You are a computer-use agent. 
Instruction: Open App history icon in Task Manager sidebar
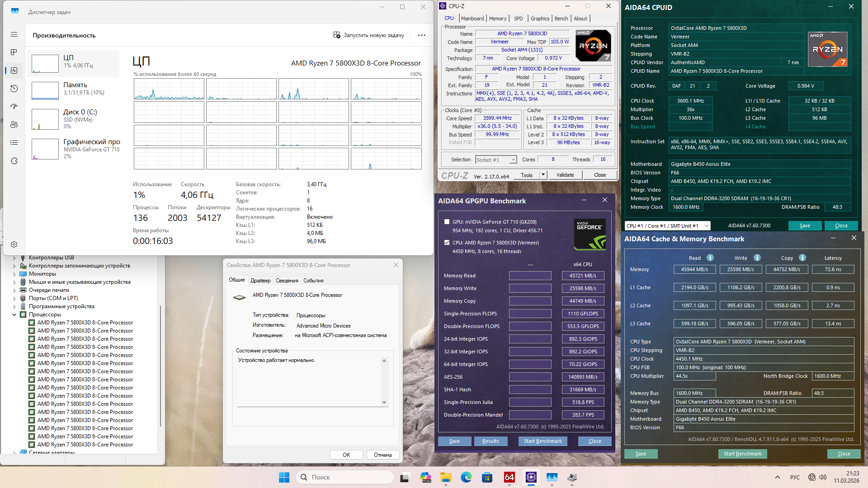click(14, 89)
